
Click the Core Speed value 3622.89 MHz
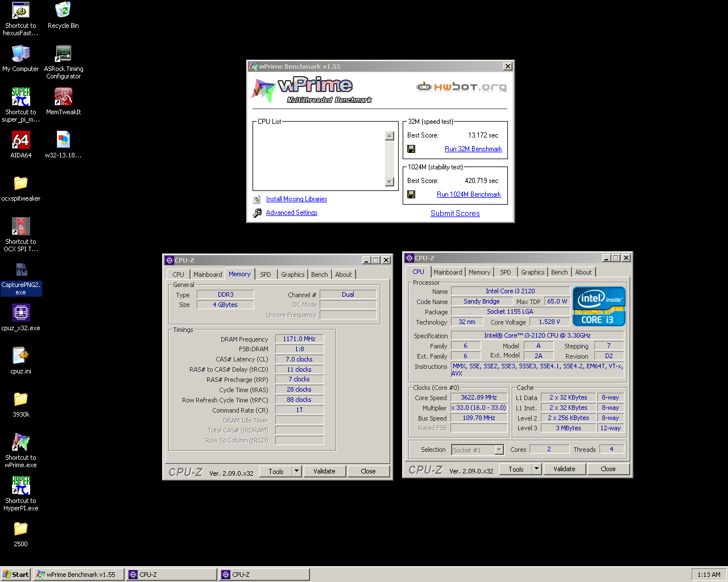(479, 397)
